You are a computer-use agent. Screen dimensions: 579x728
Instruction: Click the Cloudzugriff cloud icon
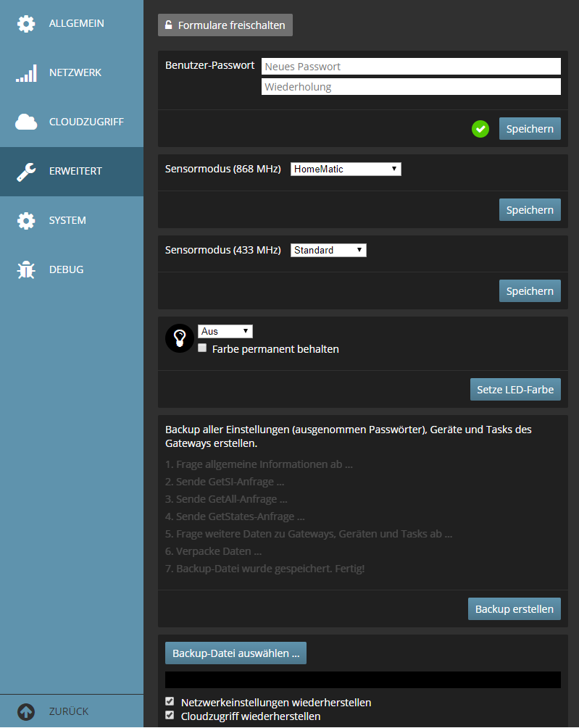click(x=26, y=122)
